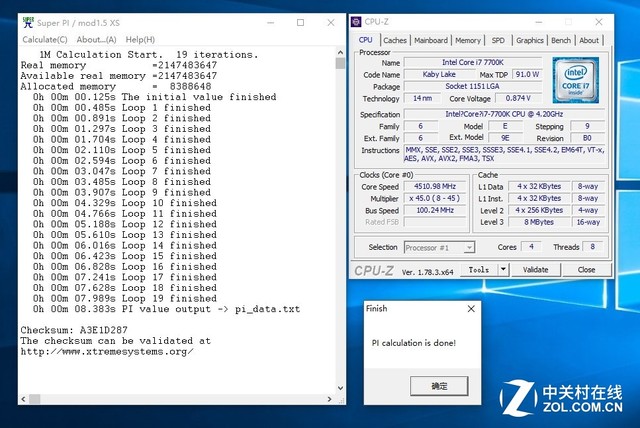Viewport: 640px width, 428px height.
Task: Switch to the Caches tab
Action: pos(395,40)
